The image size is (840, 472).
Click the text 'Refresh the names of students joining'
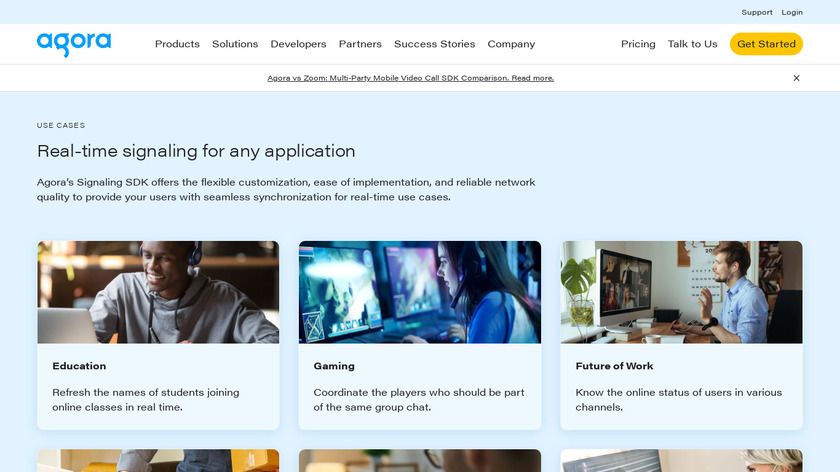coord(146,393)
